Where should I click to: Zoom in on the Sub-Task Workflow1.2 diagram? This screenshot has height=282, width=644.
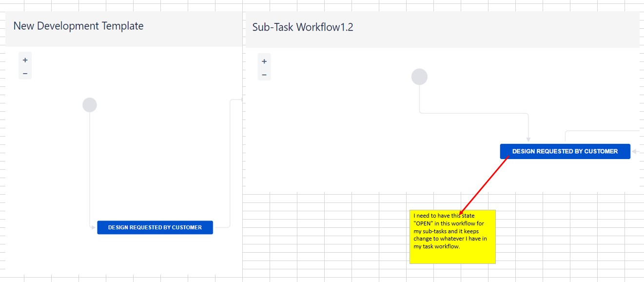(264, 61)
